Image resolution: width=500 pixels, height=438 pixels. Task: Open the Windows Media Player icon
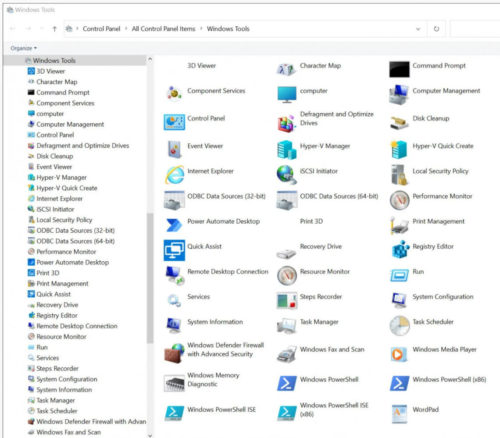(x=399, y=354)
